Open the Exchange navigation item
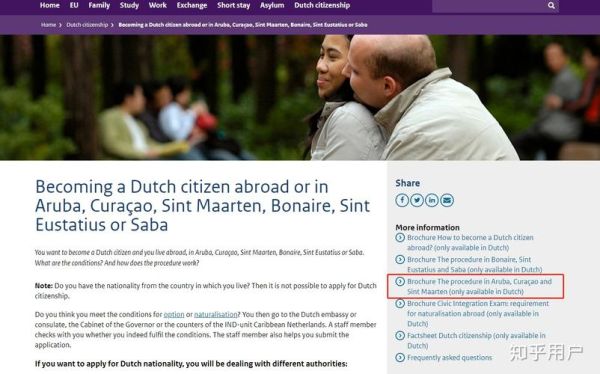The height and width of the screenshot is (374, 600). [x=192, y=5]
